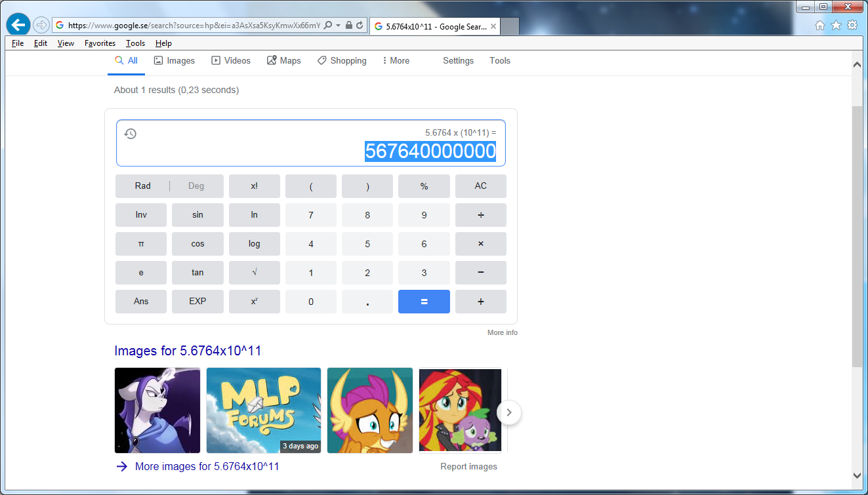Screen dimensions: 868x495
Task: Click the percent key
Action: point(424,186)
